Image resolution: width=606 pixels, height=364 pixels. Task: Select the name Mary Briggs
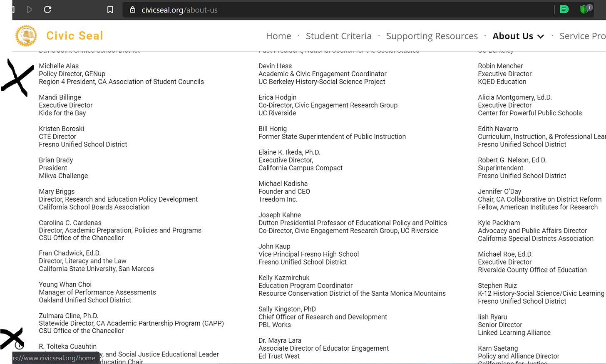[x=57, y=191]
